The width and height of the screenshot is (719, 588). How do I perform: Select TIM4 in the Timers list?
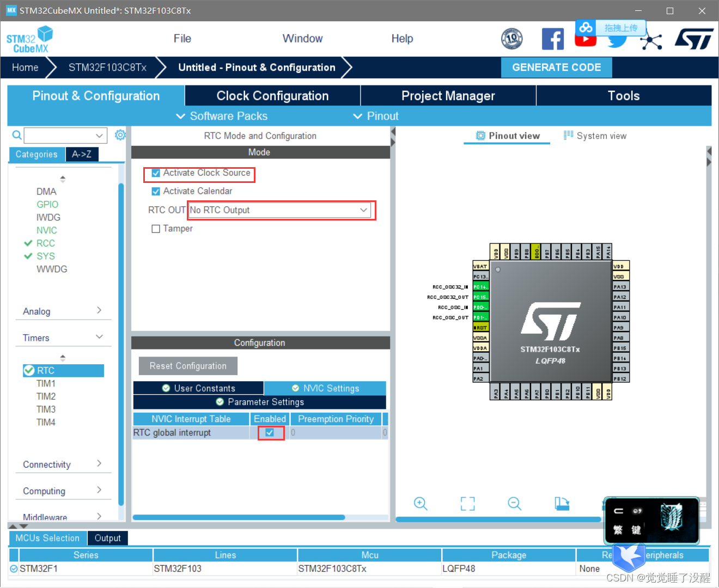pyautogui.click(x=46, y=422)
